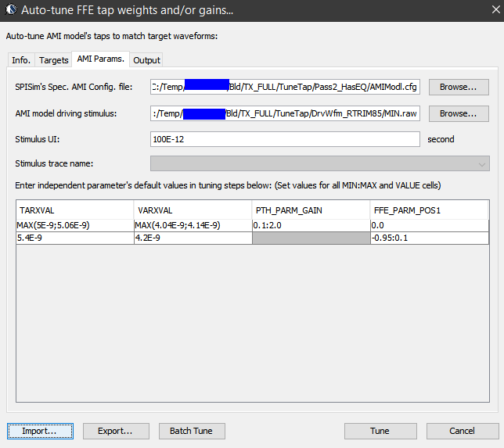Click the application icon in title bar

pyautogui.click(x=11, y=11)
